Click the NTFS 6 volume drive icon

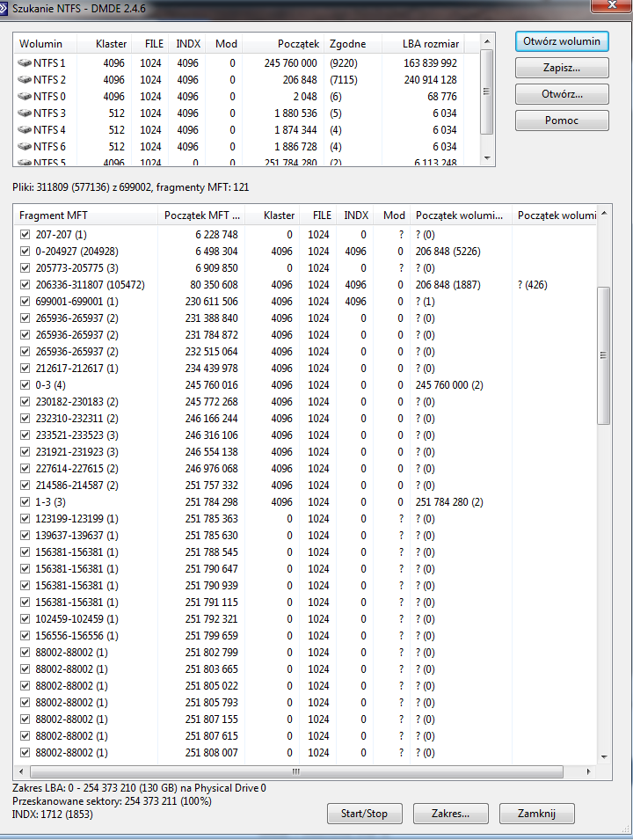(x=25, y=147)
